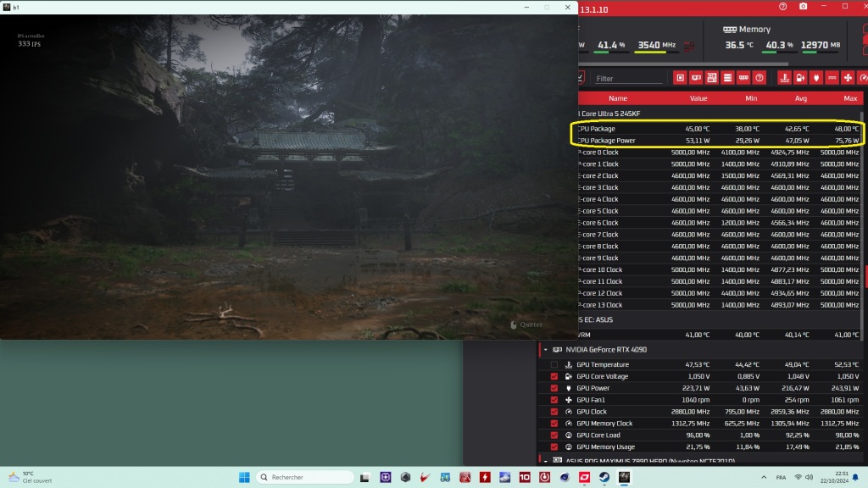868x488 pixels.
Task: Click the red dotted grid icon beside 3540 MHz
Action: 689,47
